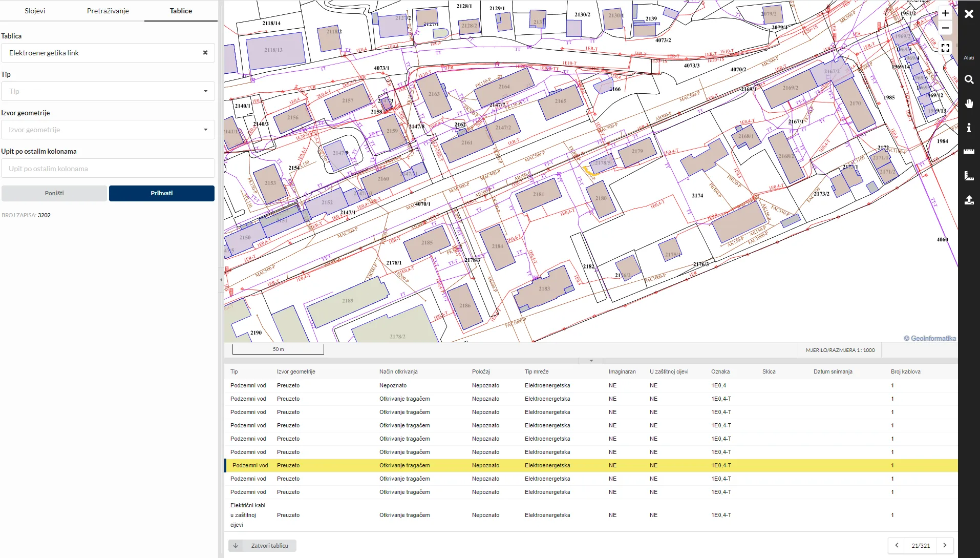Select the Tablice tab

tap(181, 11)
